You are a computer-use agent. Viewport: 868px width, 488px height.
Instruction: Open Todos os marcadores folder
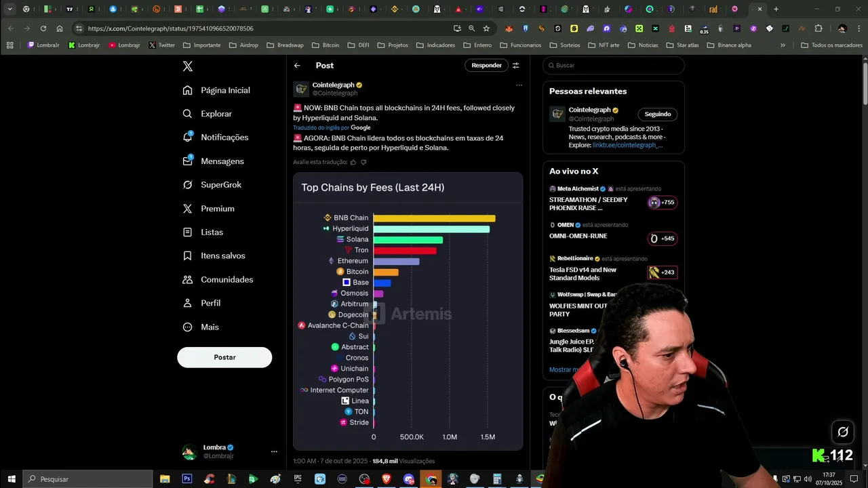click(x=831, y=45)
